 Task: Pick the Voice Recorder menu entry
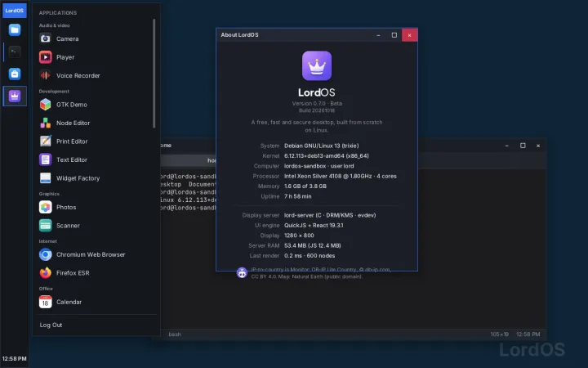pos(78,75)
